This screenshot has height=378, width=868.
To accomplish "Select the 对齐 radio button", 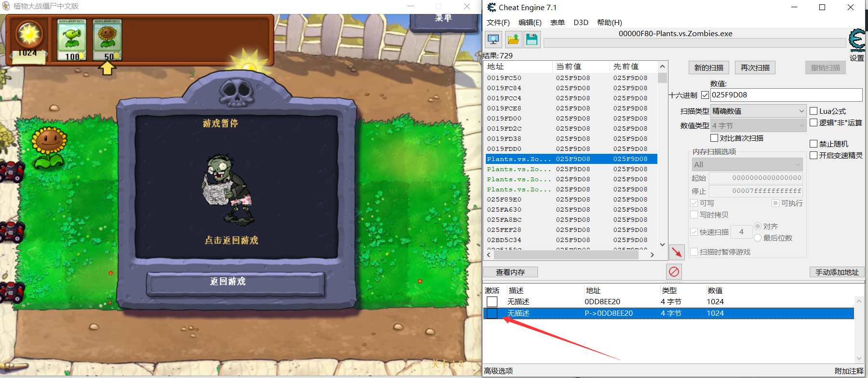I will [x=758, y=226].
